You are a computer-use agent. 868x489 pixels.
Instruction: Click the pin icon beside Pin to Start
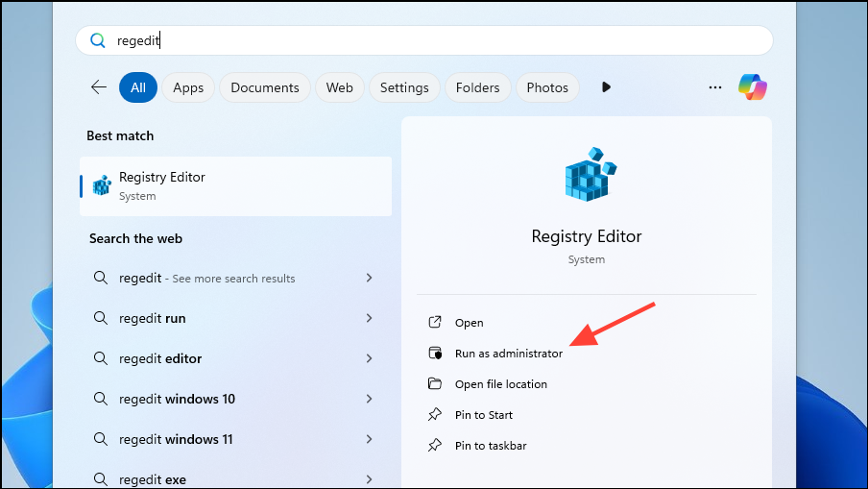pyautogui.click(x=435, y=414)
